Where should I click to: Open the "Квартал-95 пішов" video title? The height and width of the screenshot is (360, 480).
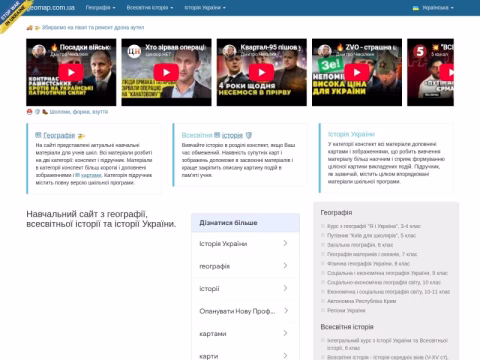click(x=271, y=47)
